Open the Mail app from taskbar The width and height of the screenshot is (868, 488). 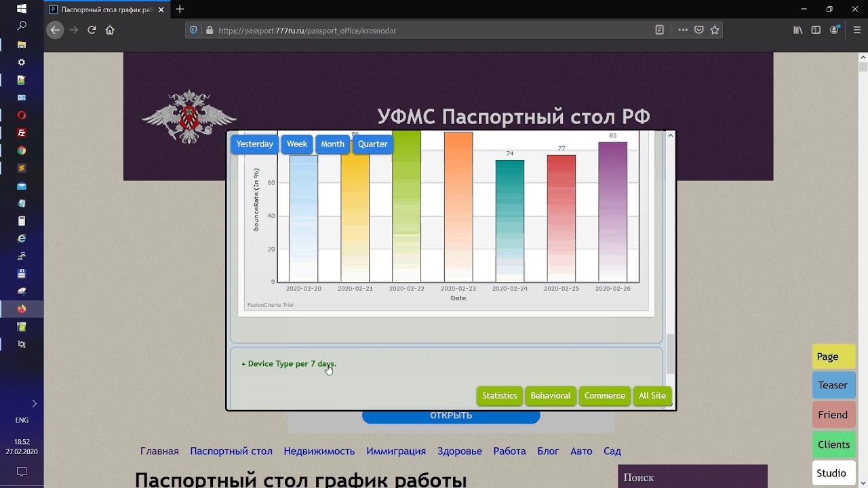pos(22,186)
